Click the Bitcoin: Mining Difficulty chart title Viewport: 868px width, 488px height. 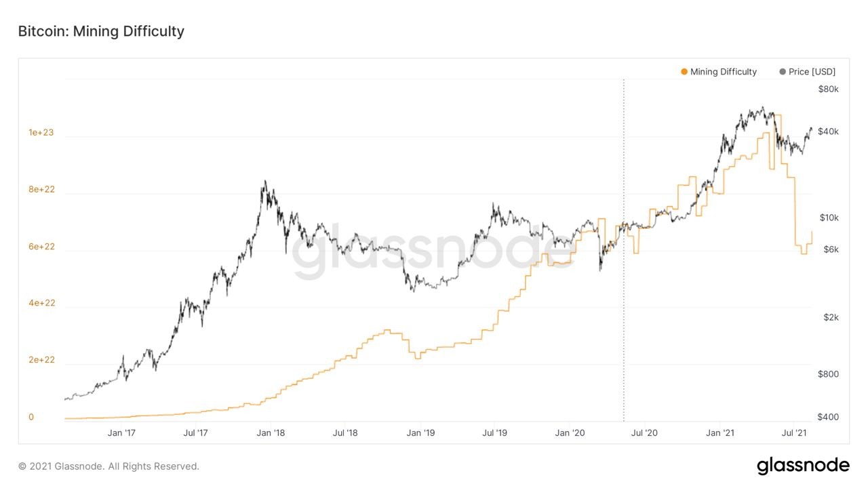click(x=101, y=31)
